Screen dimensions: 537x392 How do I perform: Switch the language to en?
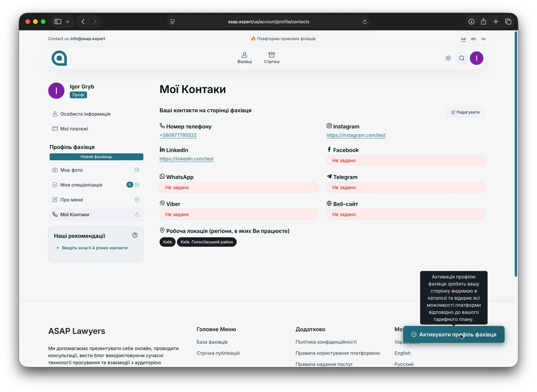coord(473,39)
